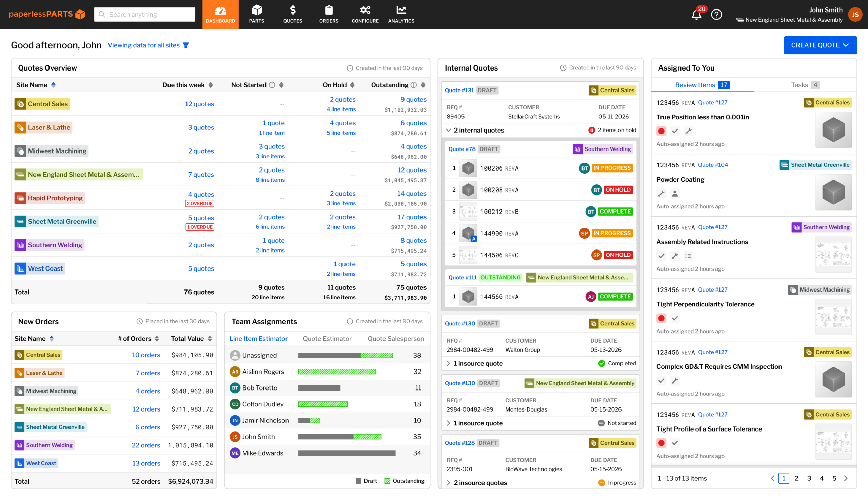Click 12 quotes due for Central Sales
This screenshot has width=868, height=500.
199,104
